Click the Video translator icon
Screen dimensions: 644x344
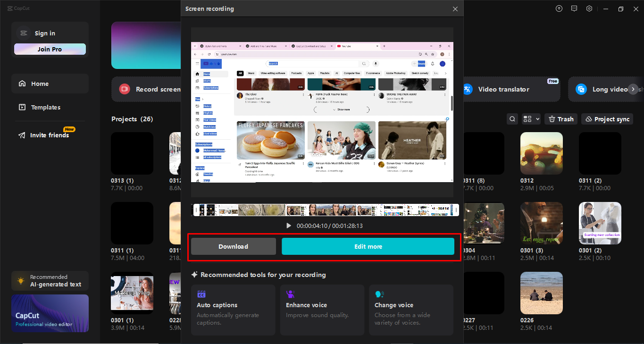[x=467, y=89]
